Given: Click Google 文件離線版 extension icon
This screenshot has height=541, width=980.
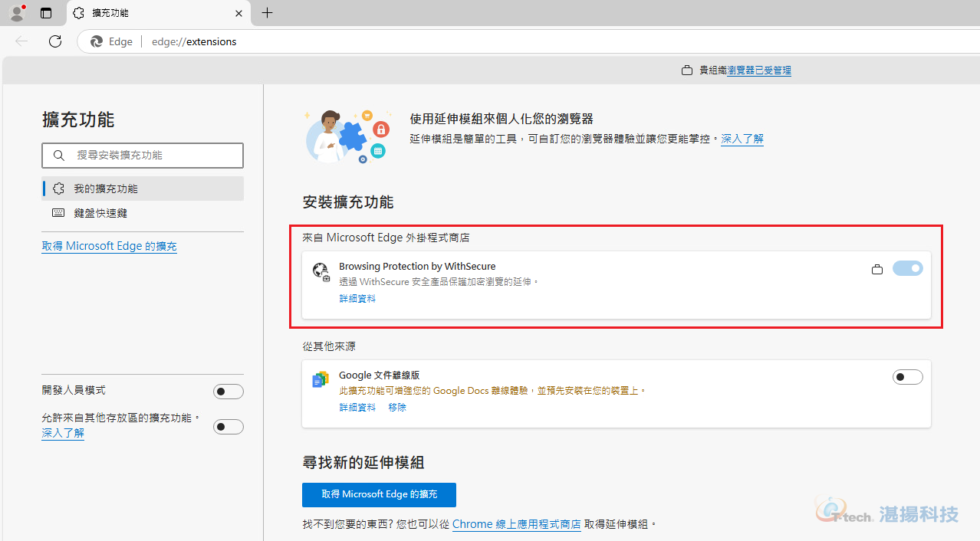Looking at the screenshot, I should (321, 379).
